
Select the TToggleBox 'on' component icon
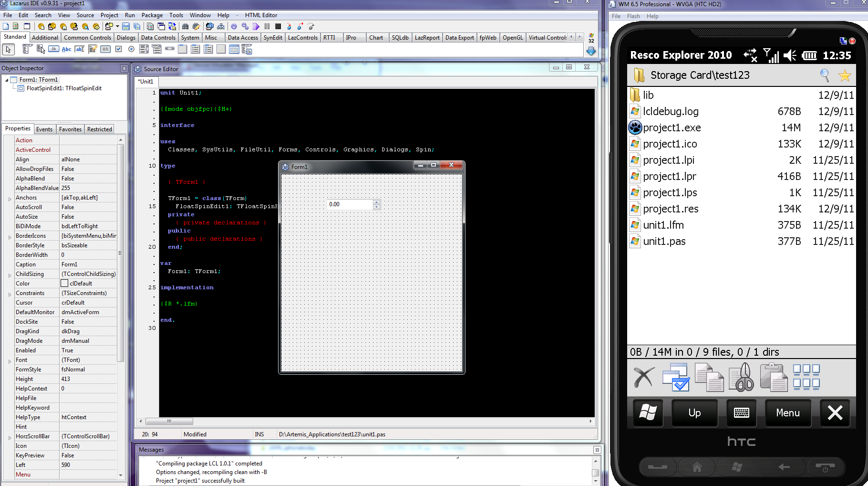coord(105,49)
